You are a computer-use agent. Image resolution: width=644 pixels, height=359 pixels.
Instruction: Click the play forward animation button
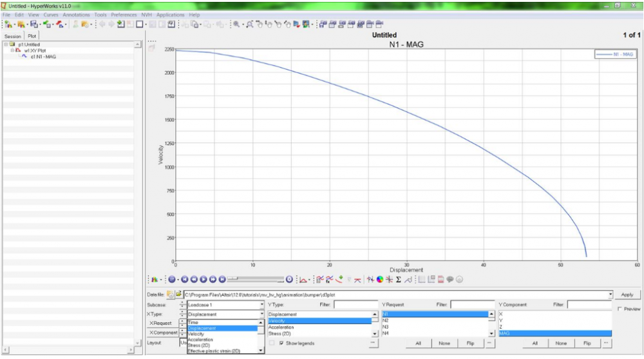204,280
